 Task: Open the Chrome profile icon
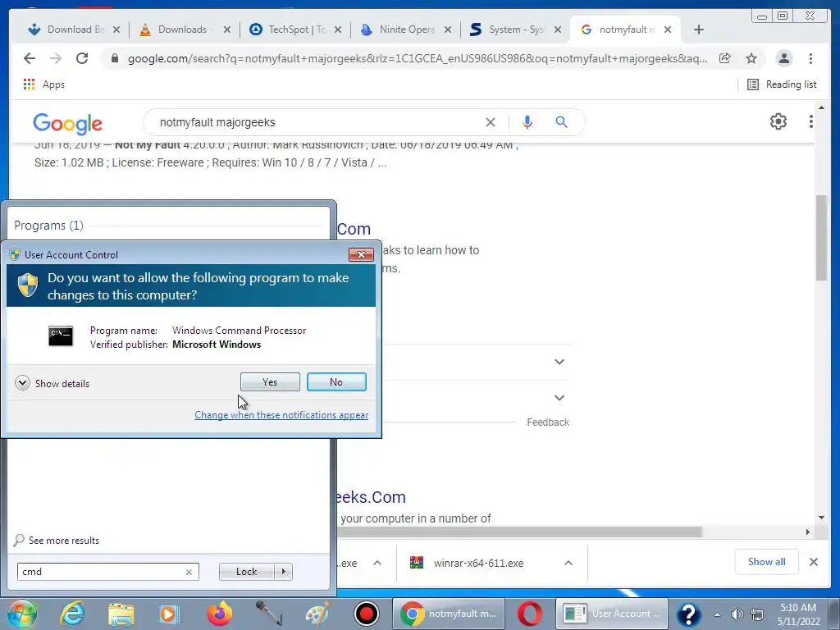[783, 58]
